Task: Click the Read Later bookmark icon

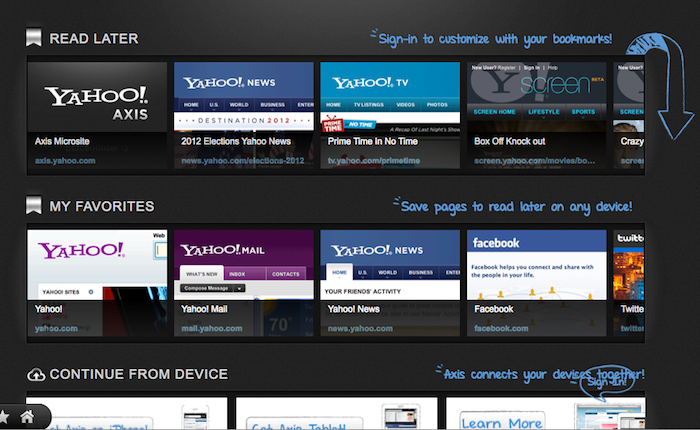Action: (x=35, y=39)
